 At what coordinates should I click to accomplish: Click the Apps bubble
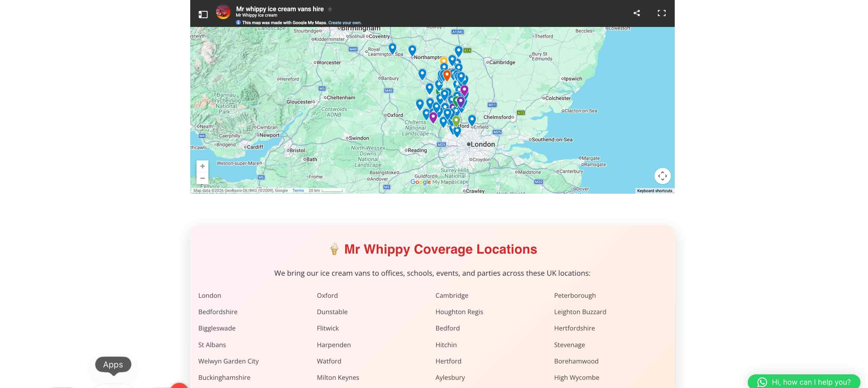(113, 364)
